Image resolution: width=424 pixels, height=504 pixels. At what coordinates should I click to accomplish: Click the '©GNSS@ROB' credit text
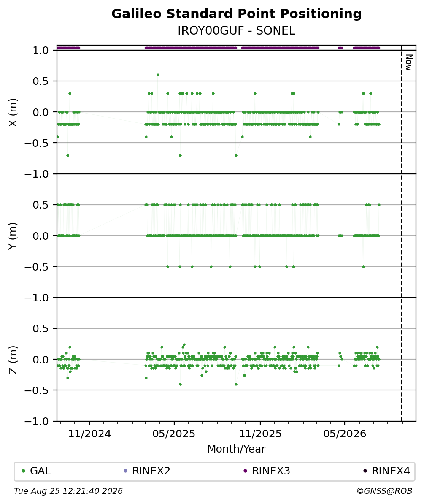pyautogui.click(x=384, y=491)
